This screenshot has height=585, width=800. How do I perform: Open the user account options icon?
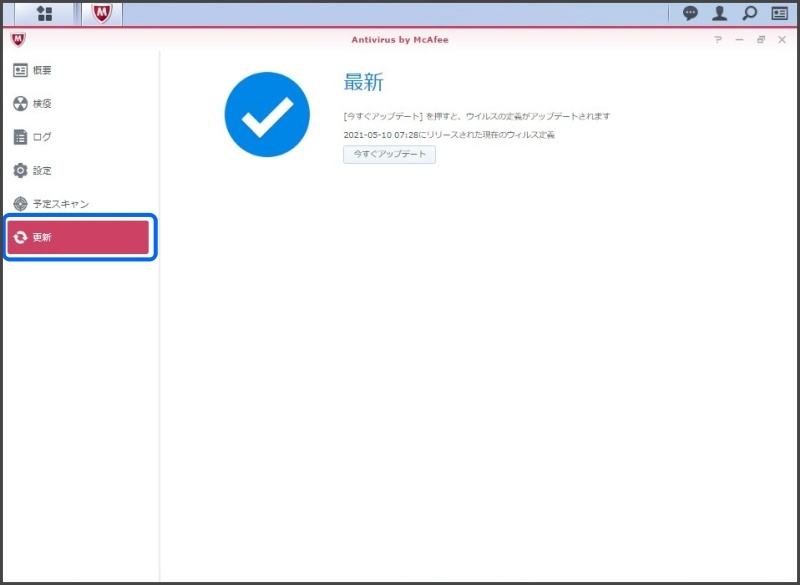point(719,13)
